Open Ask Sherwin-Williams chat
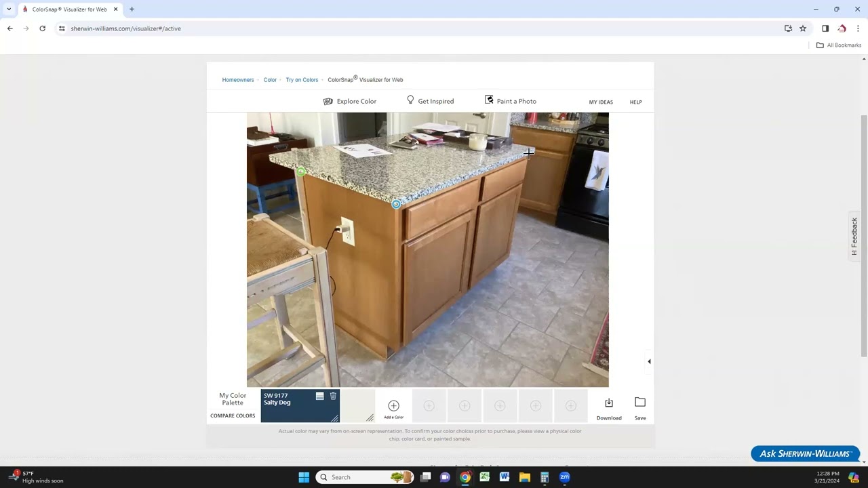Screen dimensions: 868x488 point(805,453)
